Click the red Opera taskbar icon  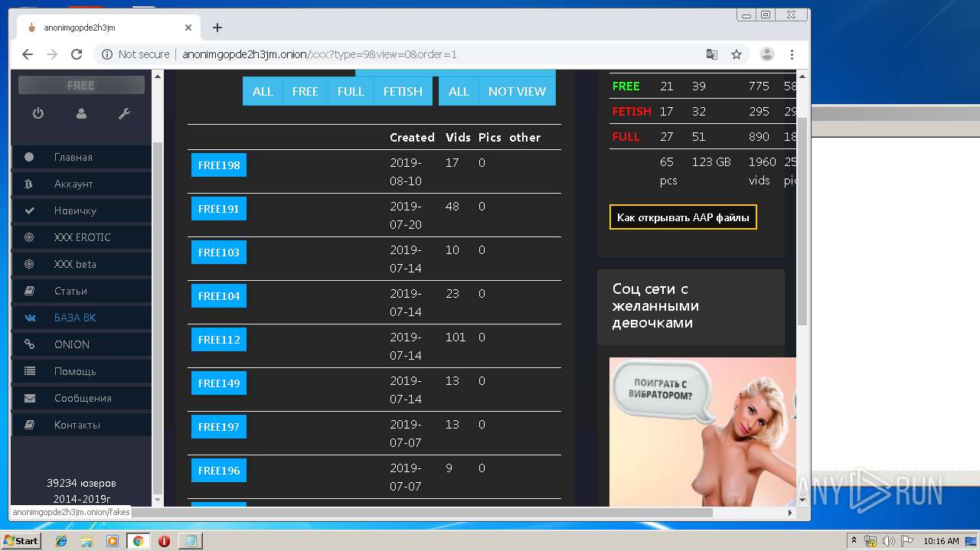[x=164, y=541]
